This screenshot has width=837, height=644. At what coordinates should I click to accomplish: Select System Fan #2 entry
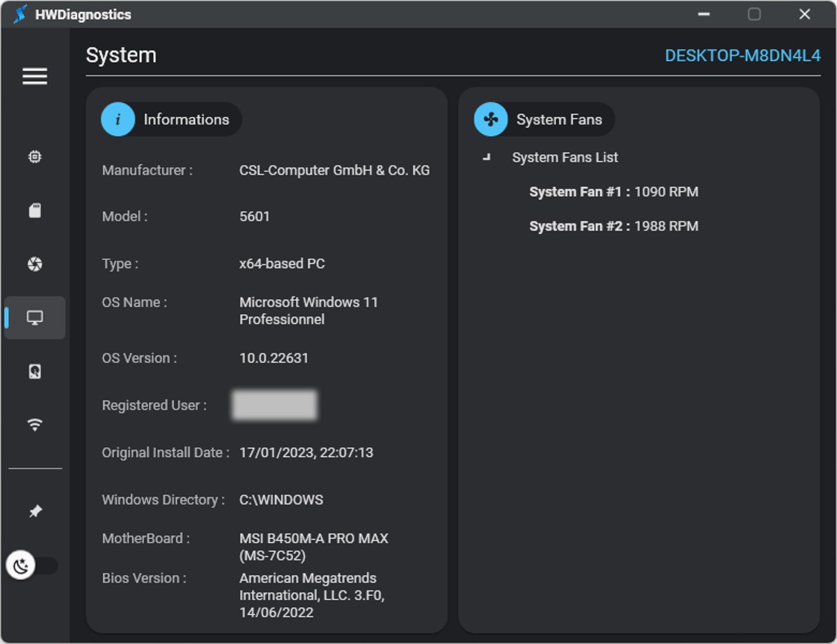613,226
